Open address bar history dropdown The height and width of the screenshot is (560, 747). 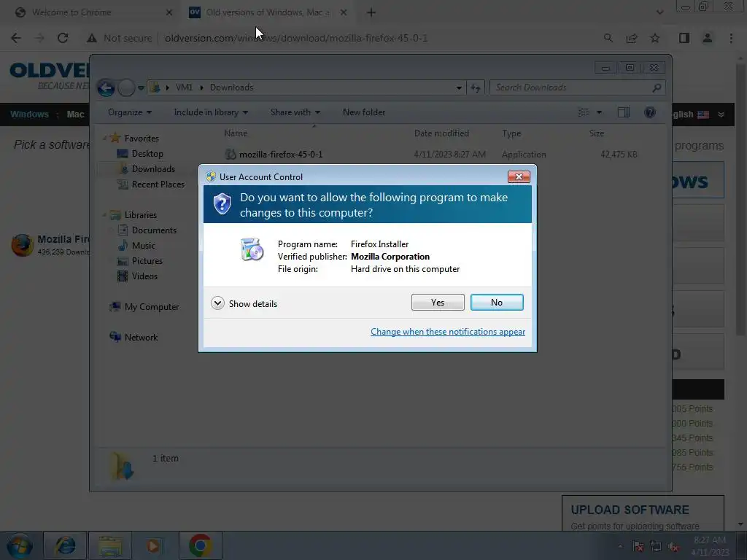click(459, 87)
